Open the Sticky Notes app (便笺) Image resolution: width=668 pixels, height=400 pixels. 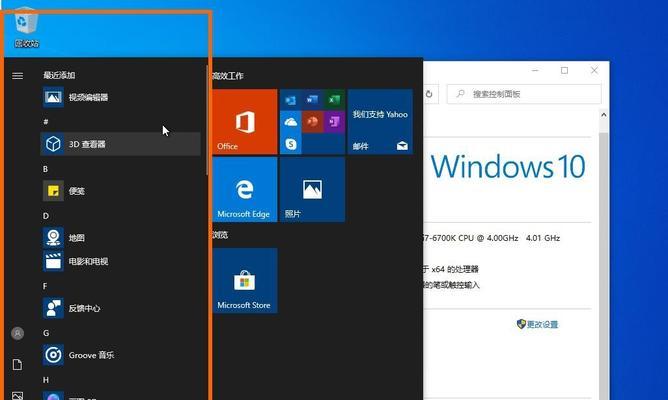pyautogui.click(x=120, y=191)
